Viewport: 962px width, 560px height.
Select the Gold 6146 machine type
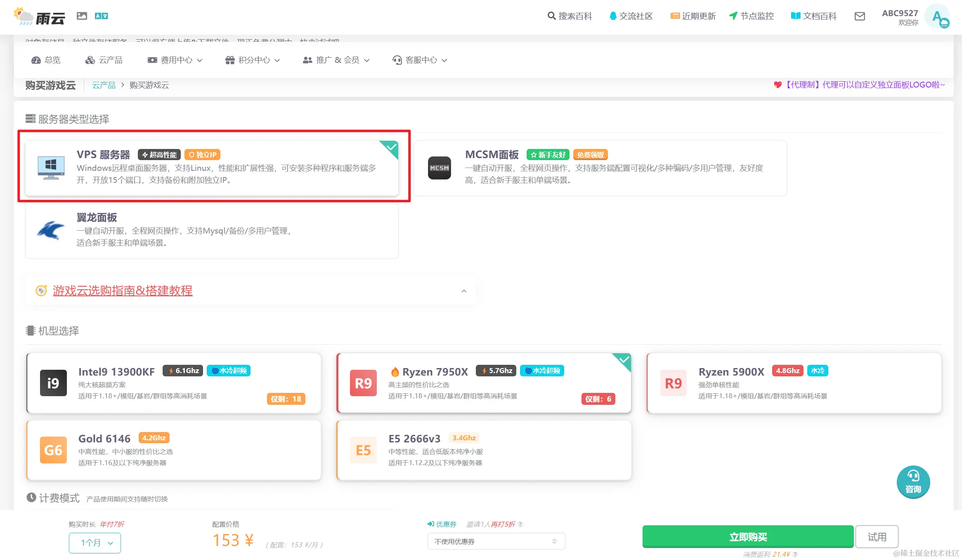173,450
